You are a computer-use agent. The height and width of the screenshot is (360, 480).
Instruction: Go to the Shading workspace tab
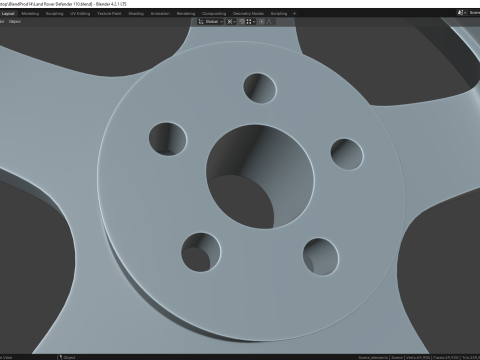pyautogui.click(x=136, y=14)
